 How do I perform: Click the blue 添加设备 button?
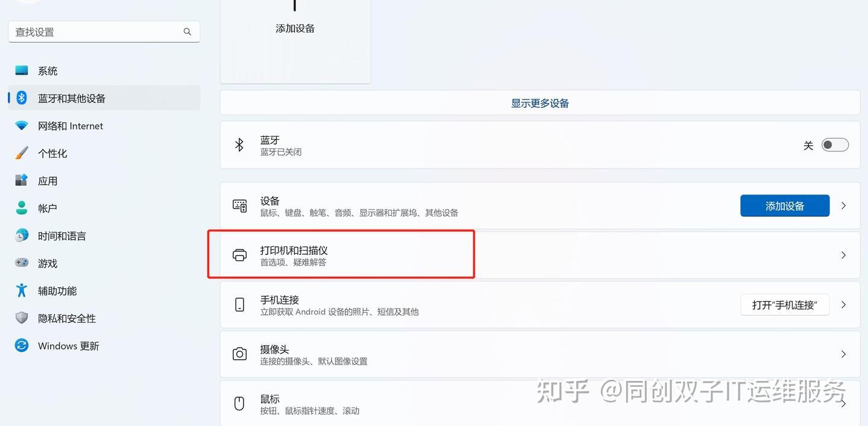(785, 205)
